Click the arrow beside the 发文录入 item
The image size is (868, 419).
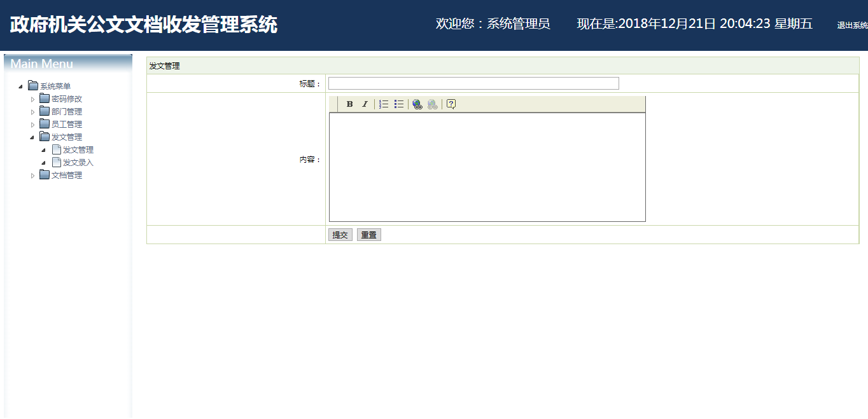(44, 163)
